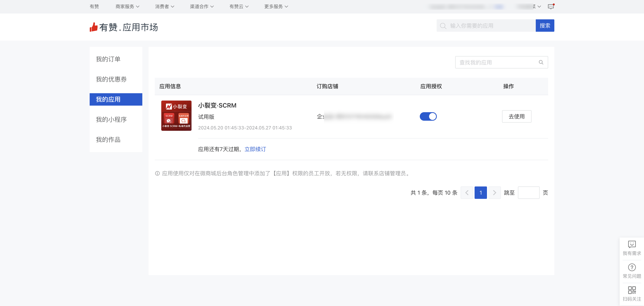Click the 共 1 条，每页 10 条 text
Viewport: 644px width, 306px height.
434,193
